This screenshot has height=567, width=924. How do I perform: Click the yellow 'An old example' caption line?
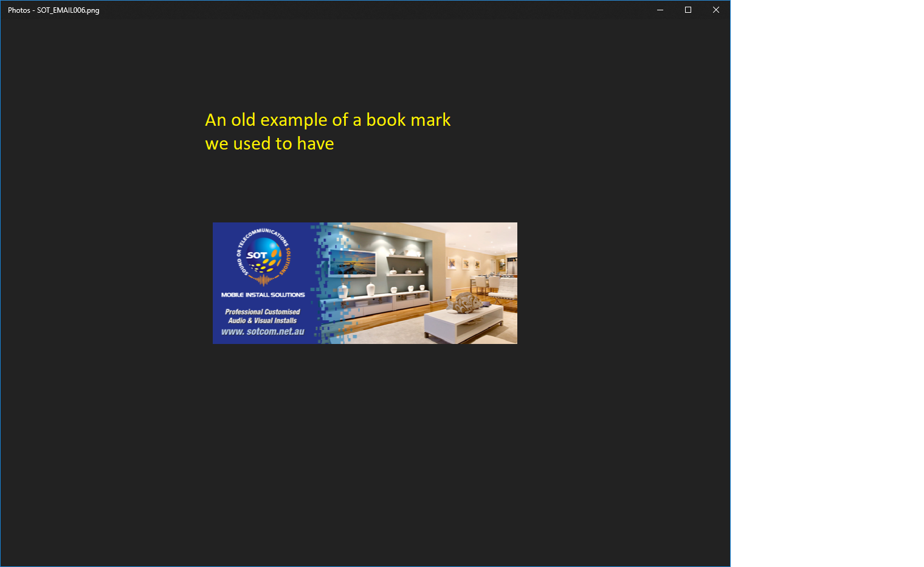tap(328, 120)
